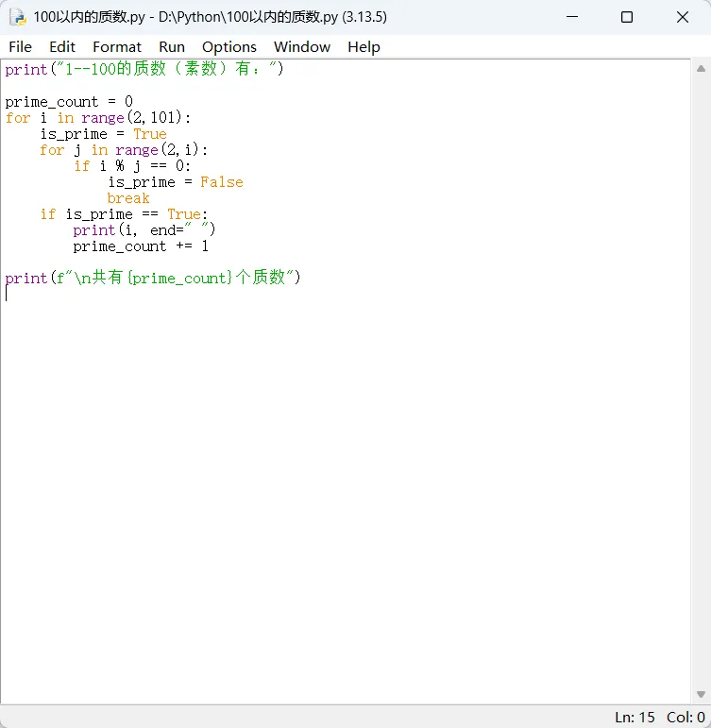Click the 'prime_count = 0' line
Viewport: 711px width, 728px height.
coord(69,102)
